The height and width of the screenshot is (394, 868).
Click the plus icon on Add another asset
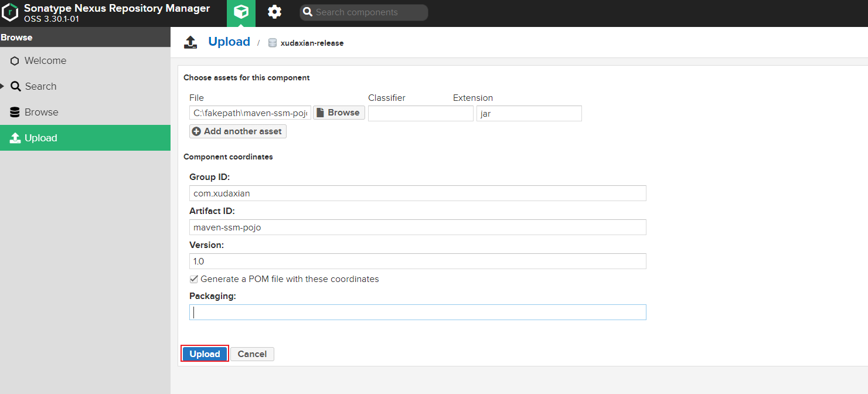(x=196, y=131)
